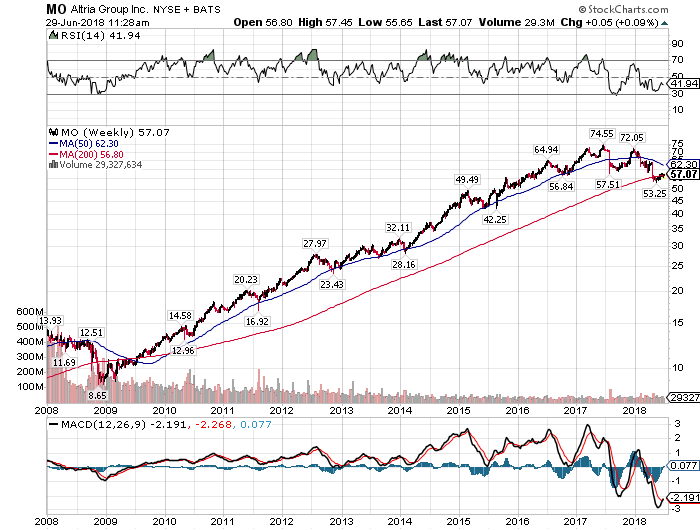Click the MO (Weekly) 57.07 legend text

(x=115, y=132)
